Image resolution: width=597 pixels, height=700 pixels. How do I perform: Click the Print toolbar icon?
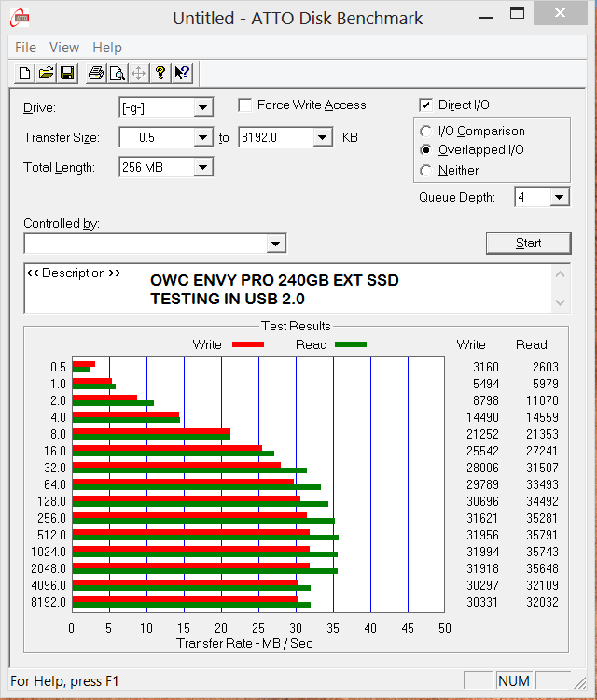pos(96,73)
